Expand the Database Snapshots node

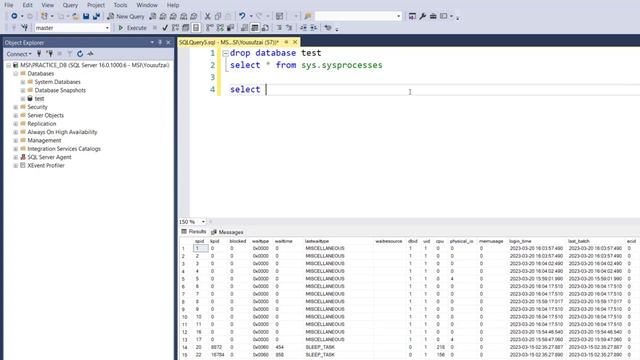[x=23, y=90]
